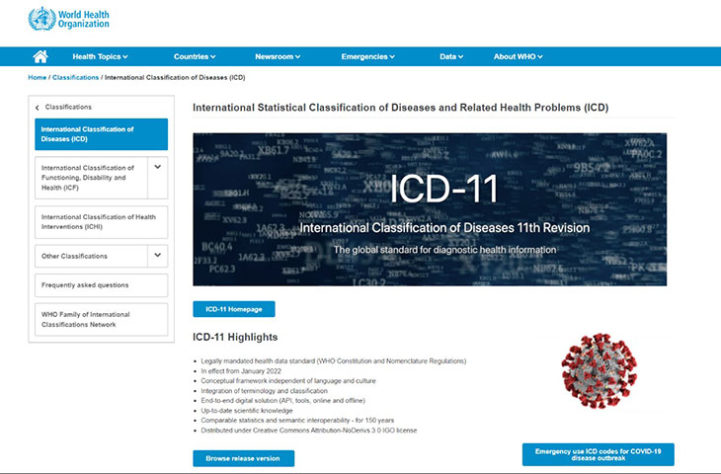This screenshot has width=721, height=474.
Task: Open Frequently asked questions
Action: 101,285
